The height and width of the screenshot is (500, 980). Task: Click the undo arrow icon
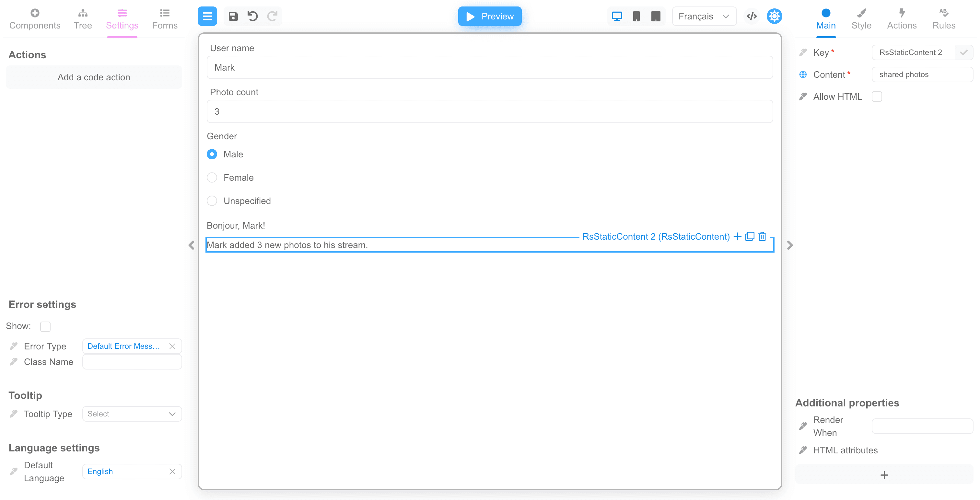pyautogui.click(x=252, y=16)
